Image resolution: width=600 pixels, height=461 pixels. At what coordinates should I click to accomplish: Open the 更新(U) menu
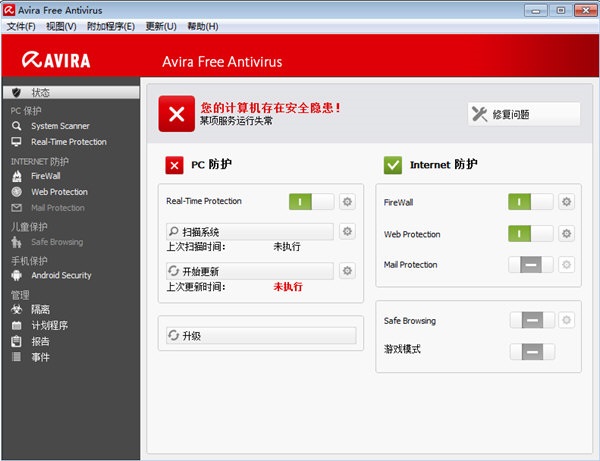tap(161, 26)
